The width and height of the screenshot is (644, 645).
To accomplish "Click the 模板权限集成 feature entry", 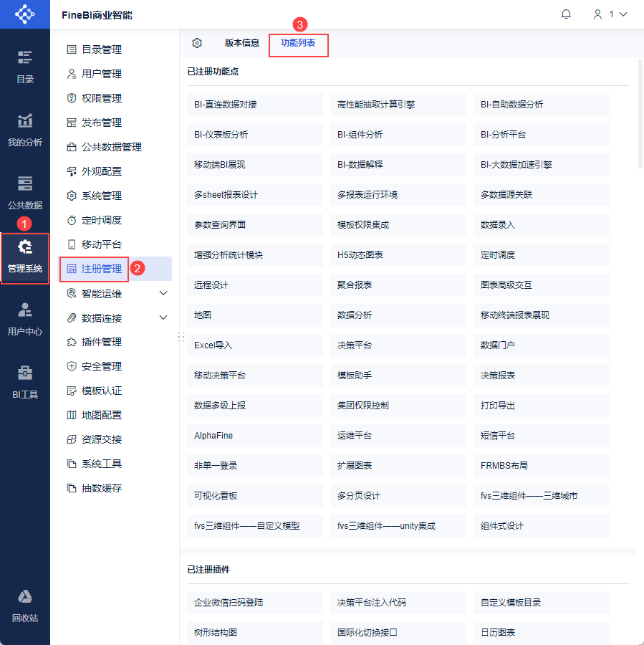I will click(x=398, y=225).
